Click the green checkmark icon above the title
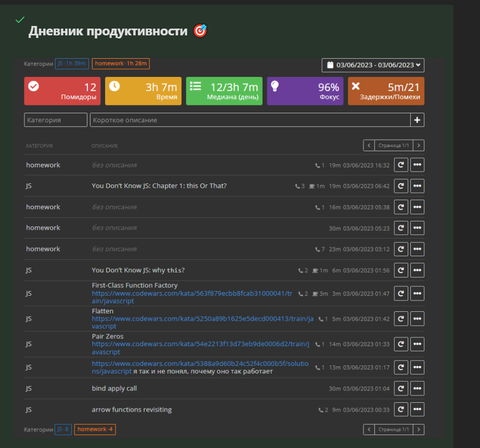This screenshot has width=480, height=448. click(20, 20)
